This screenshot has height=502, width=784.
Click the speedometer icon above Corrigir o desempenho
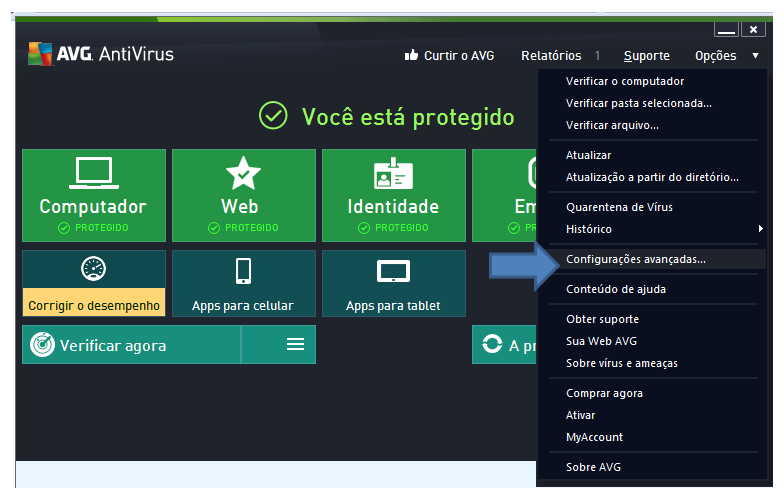(94, 268)
